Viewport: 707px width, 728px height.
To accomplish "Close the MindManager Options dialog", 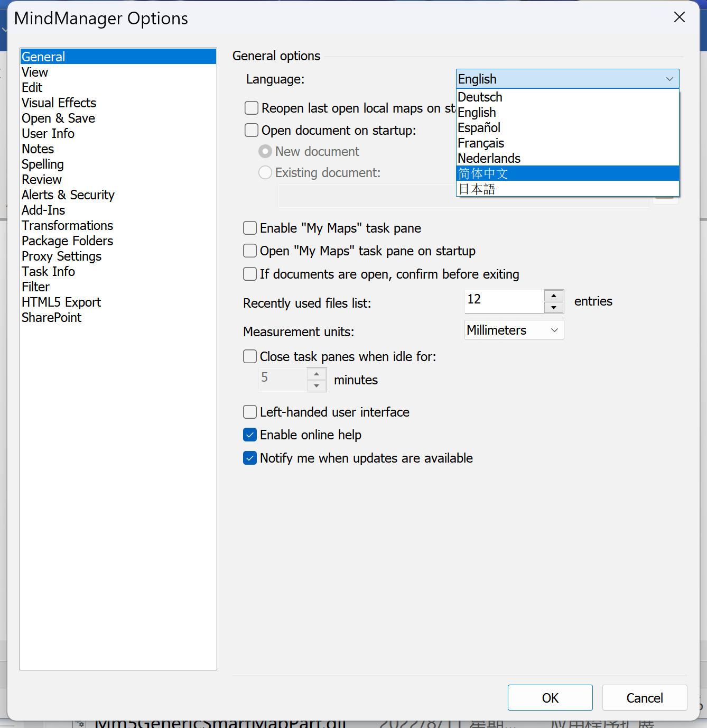I will pyautogui.click(x=680, y=17).
